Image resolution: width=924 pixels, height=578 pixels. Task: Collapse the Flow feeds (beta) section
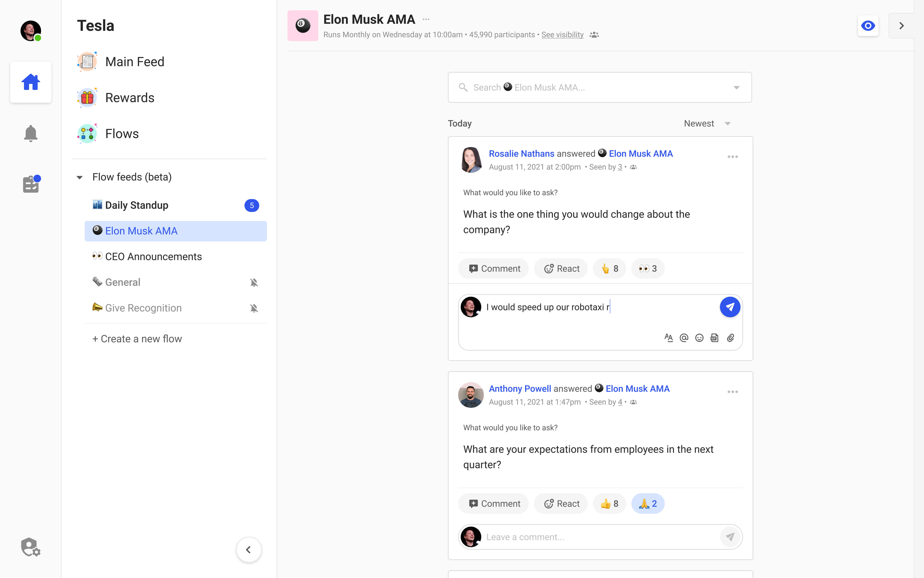coord(79,177)
